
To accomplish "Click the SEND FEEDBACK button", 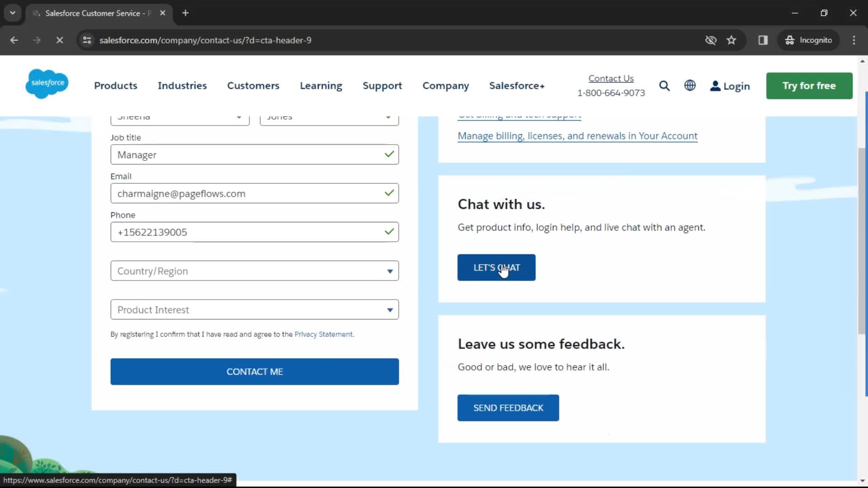I will tap(508, 408).
